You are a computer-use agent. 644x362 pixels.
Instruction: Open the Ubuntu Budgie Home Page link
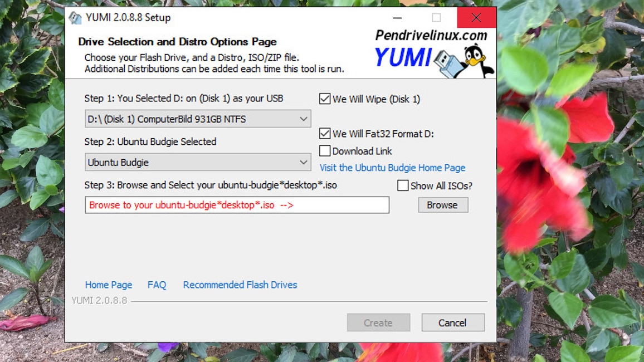click(392, 168)
